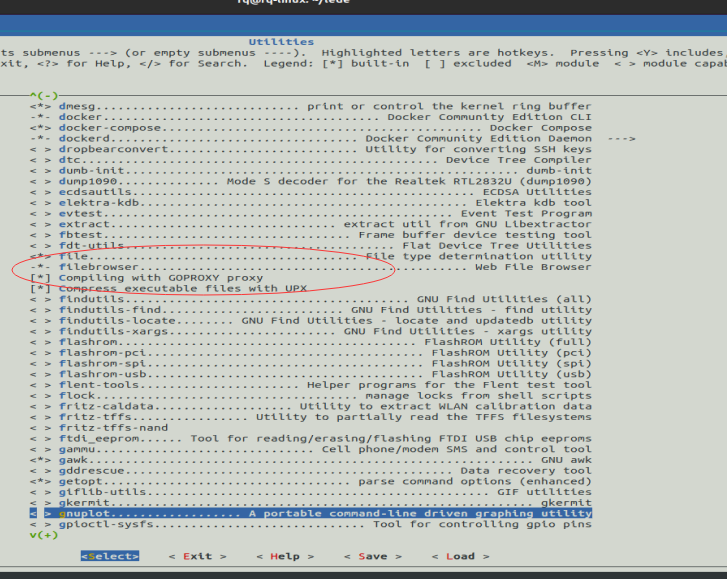727x579 pixels.
Task: Select the fbtest frame buffer row
Action: [311, 235]
